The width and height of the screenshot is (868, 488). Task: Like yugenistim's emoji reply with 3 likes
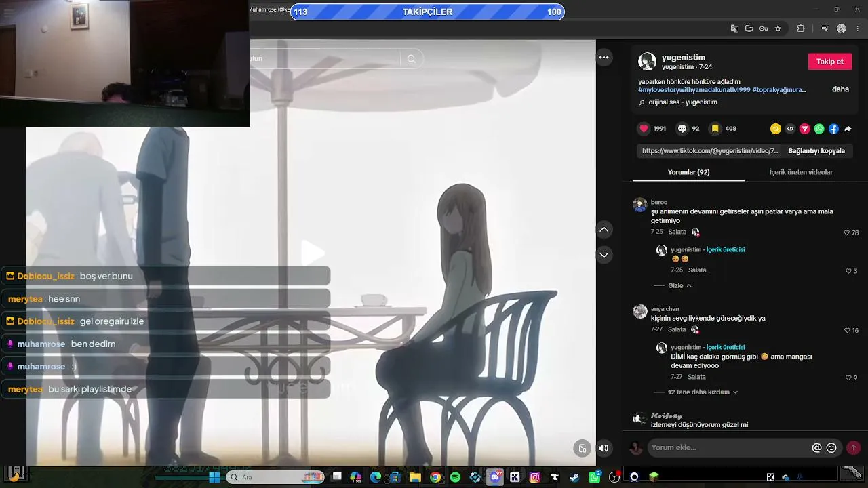pyautogui.click(x=848, y=271)
